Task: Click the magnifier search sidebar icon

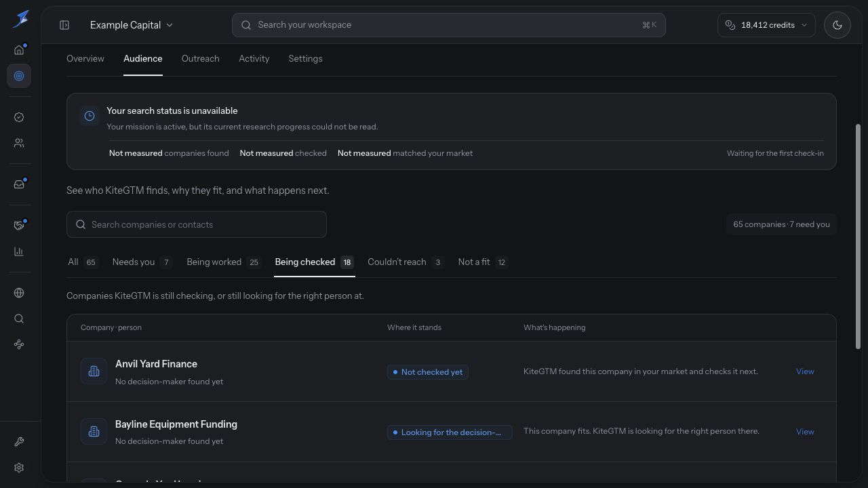Action: (x=19, y=319)
